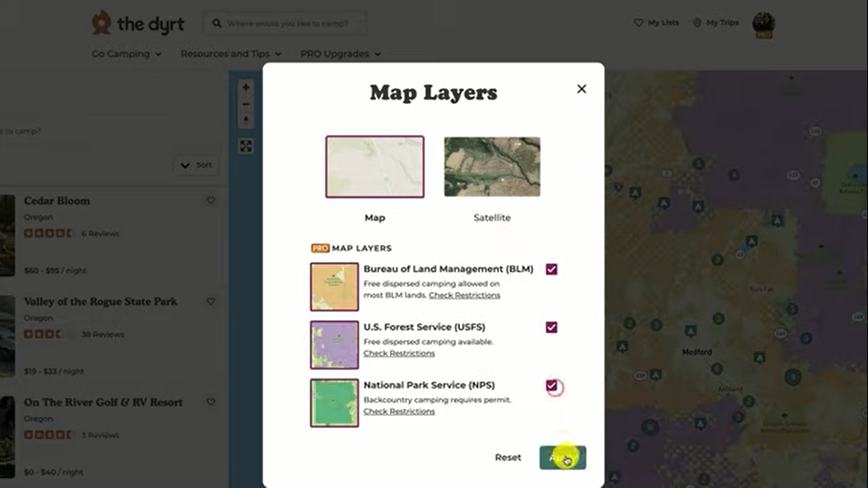Click the BLM layer preview thumbnail
The height and width of the screenshot is (488, 868).
[334, 287]
